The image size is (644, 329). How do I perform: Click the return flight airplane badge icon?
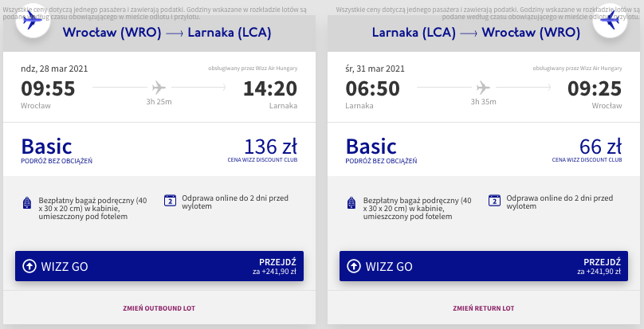[611, 19]
